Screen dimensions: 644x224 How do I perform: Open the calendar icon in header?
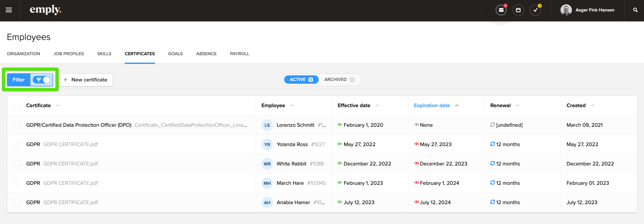(518, 10)
